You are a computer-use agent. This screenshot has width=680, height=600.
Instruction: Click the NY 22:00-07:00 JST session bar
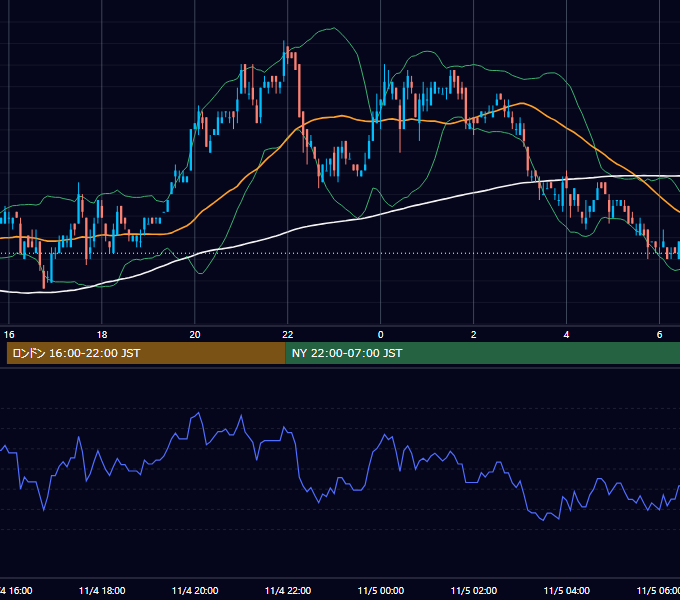pyautogui.click(x=483, y=353)
